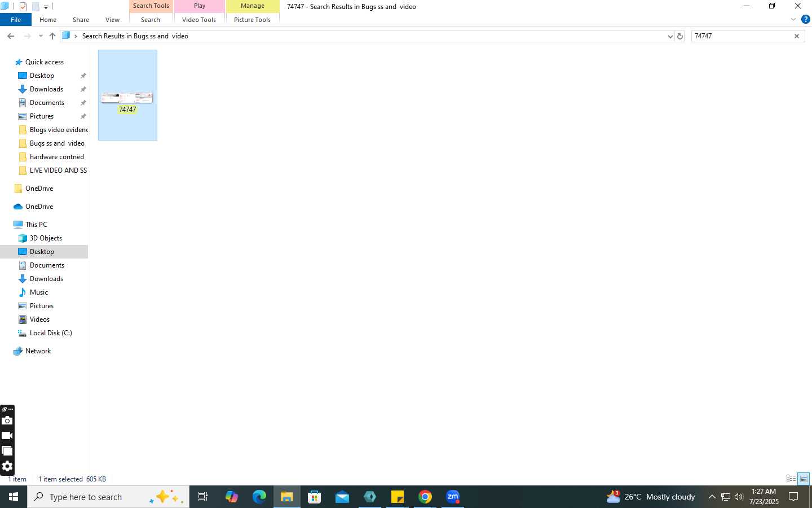Open Sticky Notes from the taskbar
Image resolution: width=812 pixels, height=508 pixels.
[398, 497]
